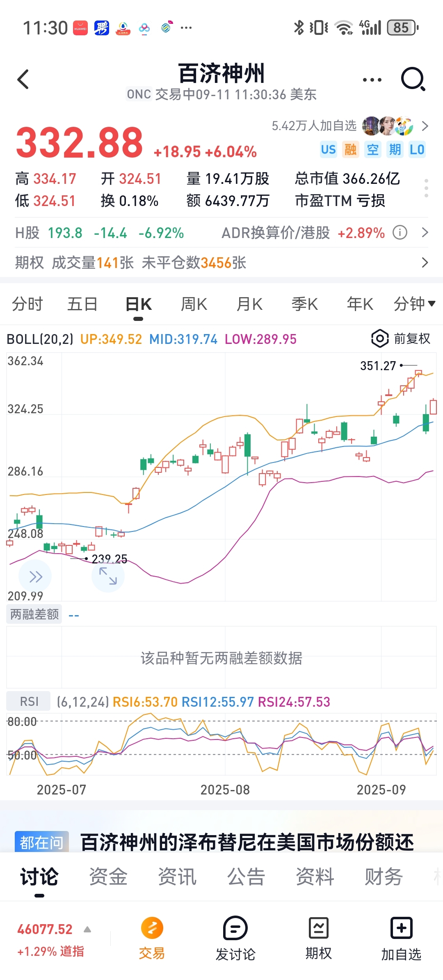Expand chart to fullscreen icon
Screen dimensions: 443x980
[108, 576]
